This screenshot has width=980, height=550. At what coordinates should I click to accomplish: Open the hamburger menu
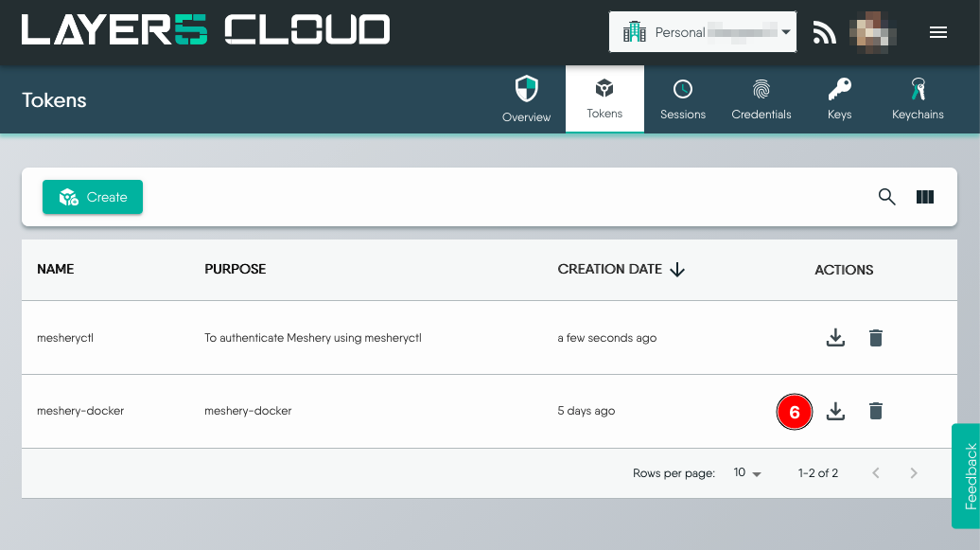click(x=938, y=33)
